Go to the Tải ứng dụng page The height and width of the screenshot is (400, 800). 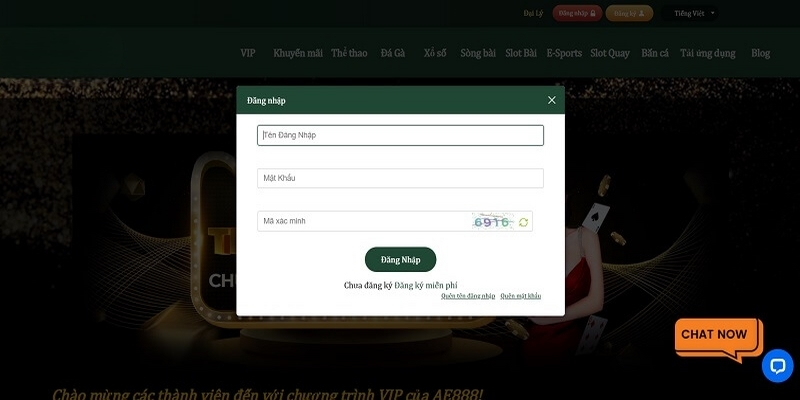(708, 53)
